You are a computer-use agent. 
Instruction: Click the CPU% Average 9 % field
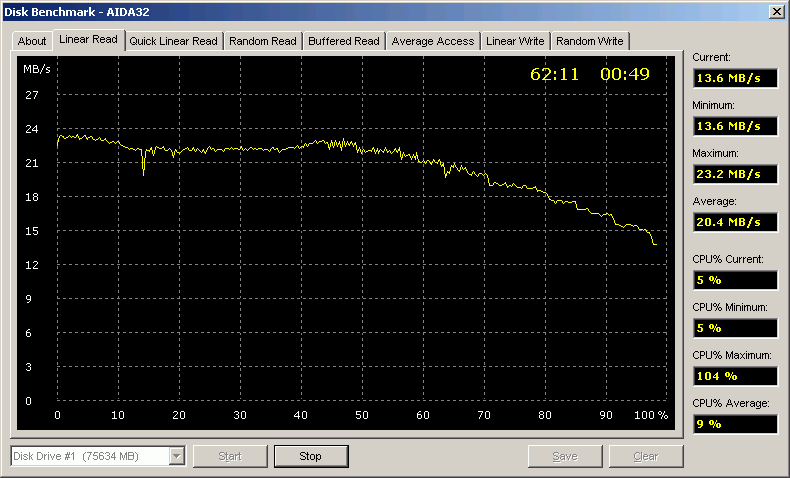point(734,424)
